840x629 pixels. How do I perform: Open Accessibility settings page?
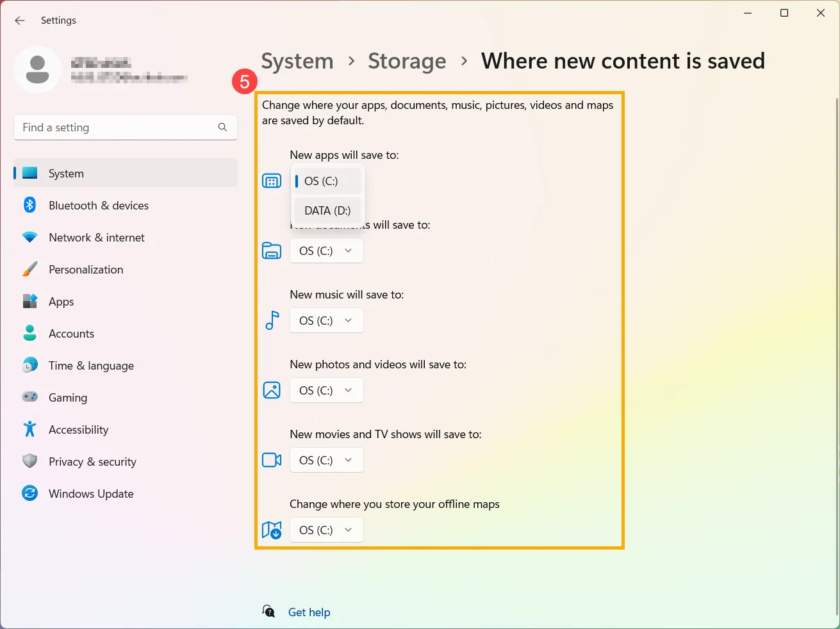[x=126, y=429]
